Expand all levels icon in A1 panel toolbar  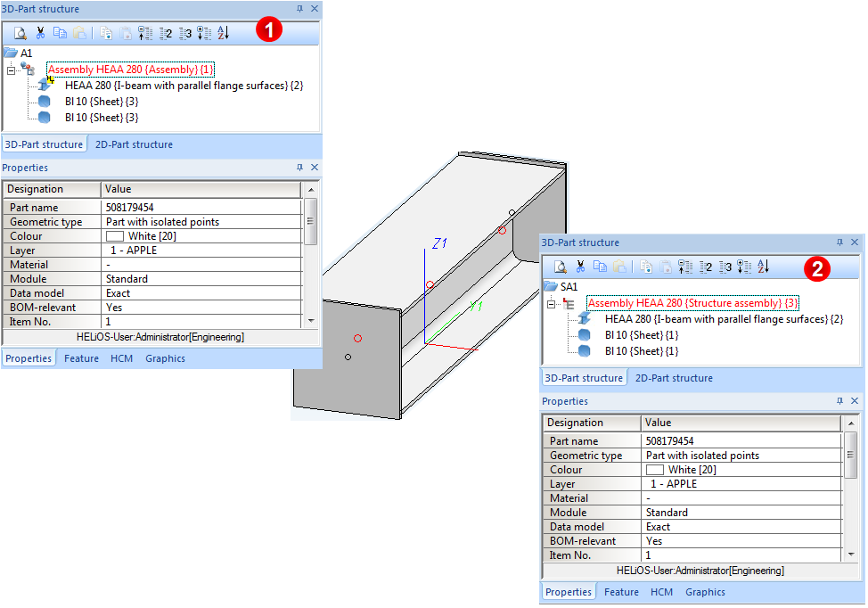[204, 33]
